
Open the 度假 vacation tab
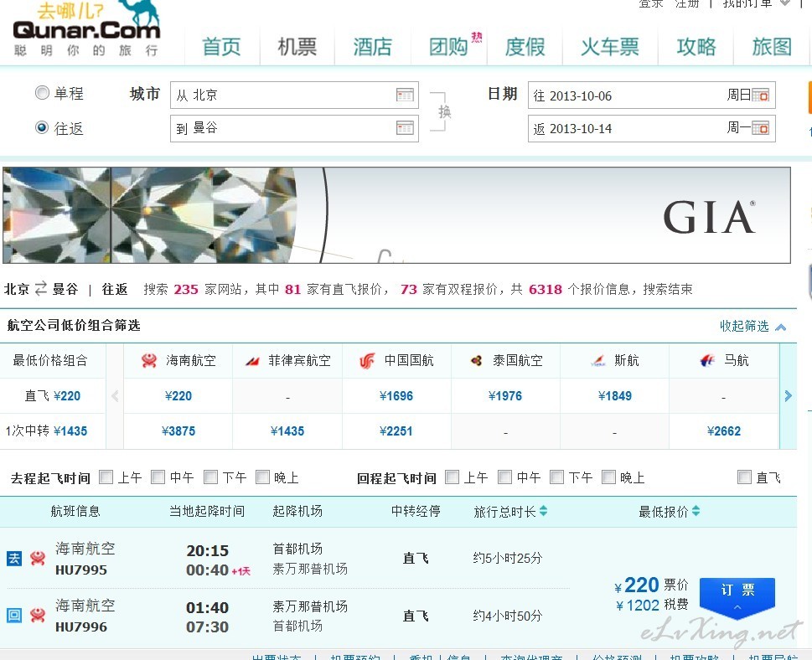click(x=525, y=47)
